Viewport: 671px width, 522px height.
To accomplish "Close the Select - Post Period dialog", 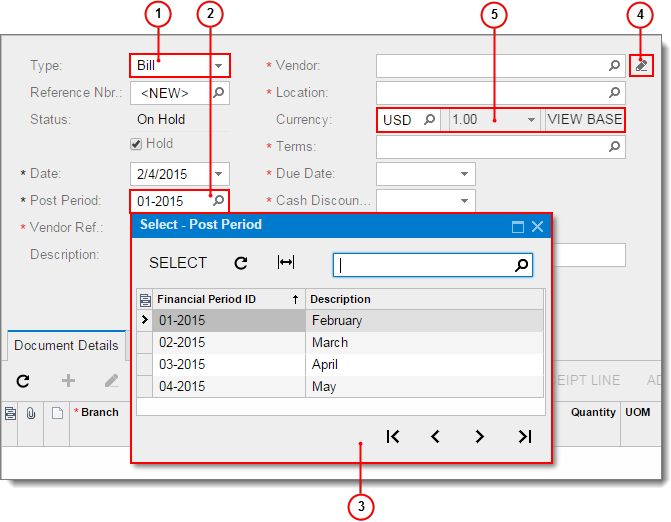I will (x=537, y=226).
